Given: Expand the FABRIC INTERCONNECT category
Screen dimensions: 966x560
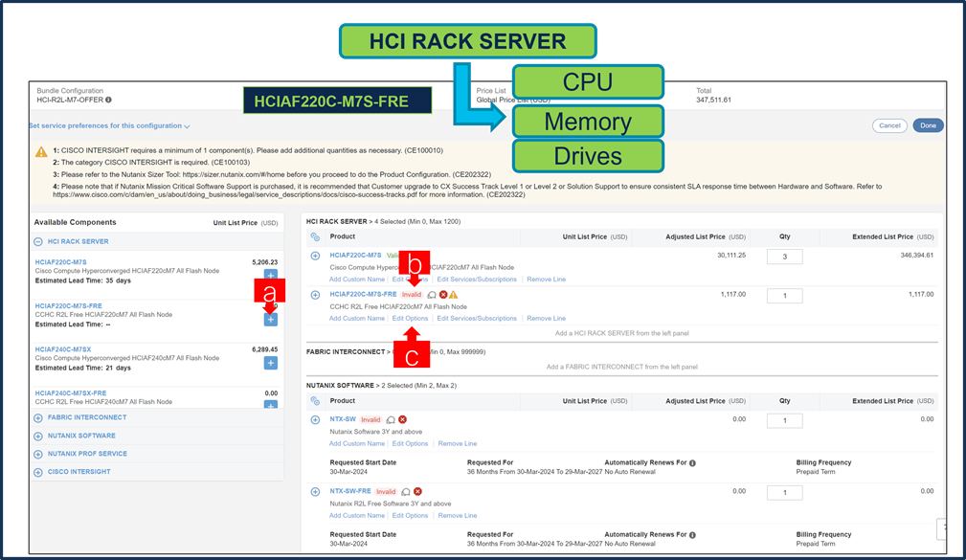Looking at the screenshot, I should tap(38, 418).
